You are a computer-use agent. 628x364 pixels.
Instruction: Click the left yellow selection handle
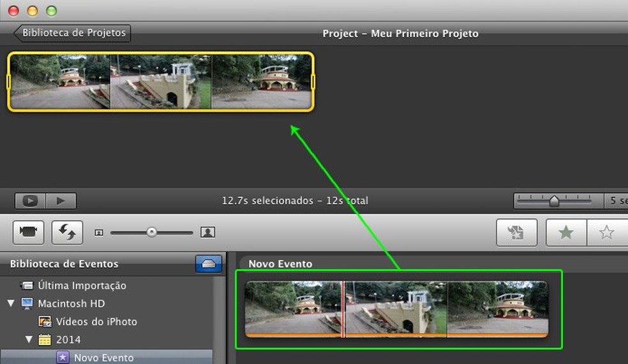click(9, 82)
